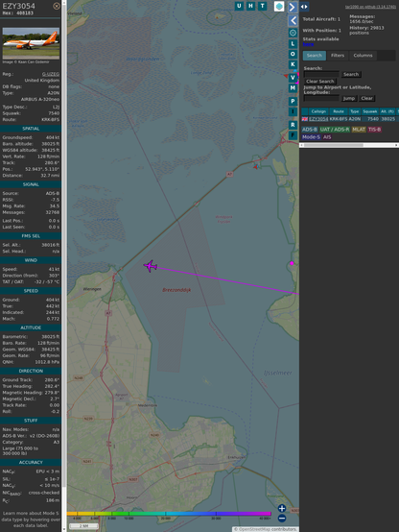This screenshot has height=532, width=399.
Task: Toggle the P map button
Action: point(293,101)
